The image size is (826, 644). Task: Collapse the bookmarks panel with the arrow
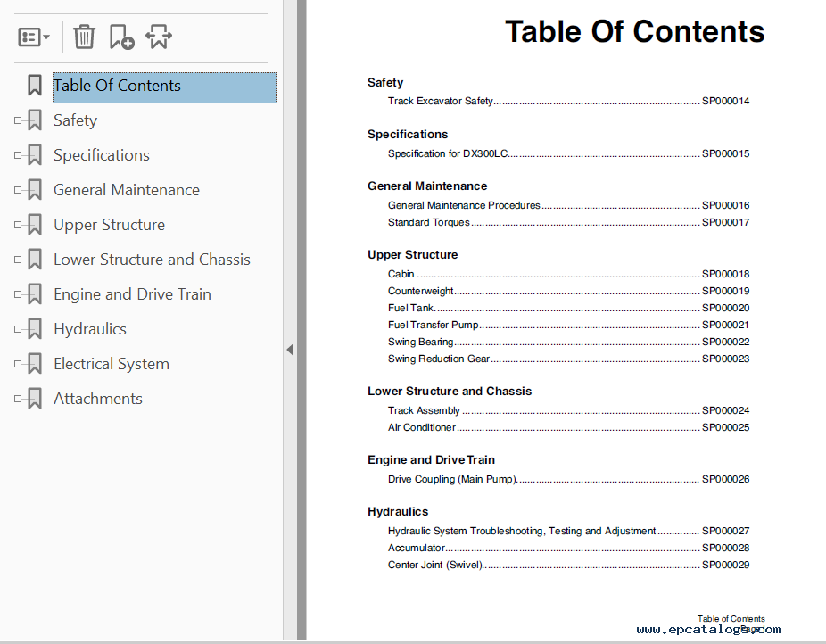(290, 350)
